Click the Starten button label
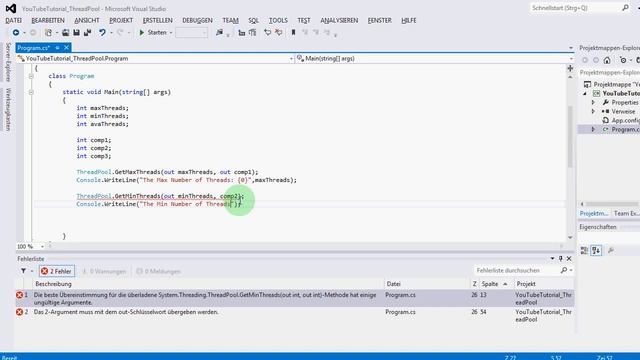Image resolution: width=640 pixels, height=360 pixels. 157,33
